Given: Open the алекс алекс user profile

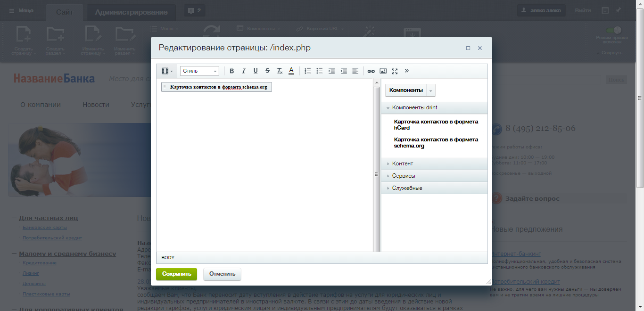Looking at the screenshot, I should click(541, 10).
